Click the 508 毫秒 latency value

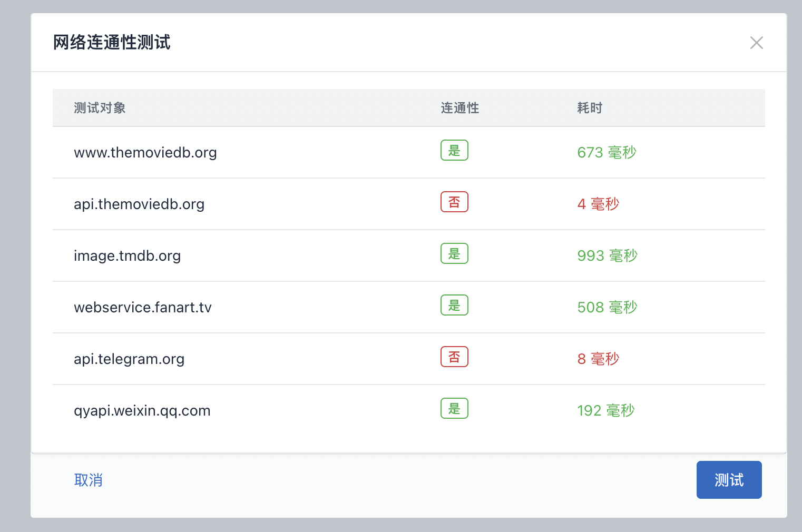pos(608,307)
